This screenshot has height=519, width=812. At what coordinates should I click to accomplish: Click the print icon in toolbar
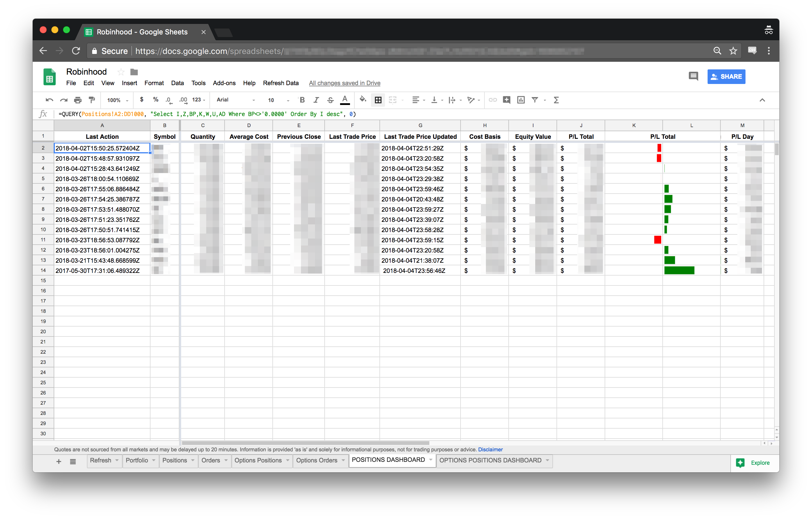click(78, 100)
